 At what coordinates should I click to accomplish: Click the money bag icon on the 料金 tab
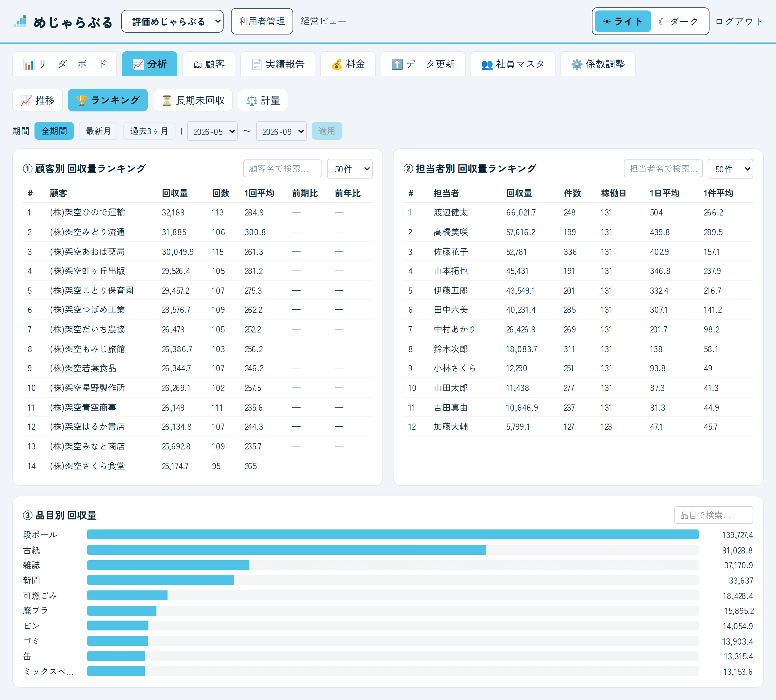pyautogui.click(x=337, y=64)
